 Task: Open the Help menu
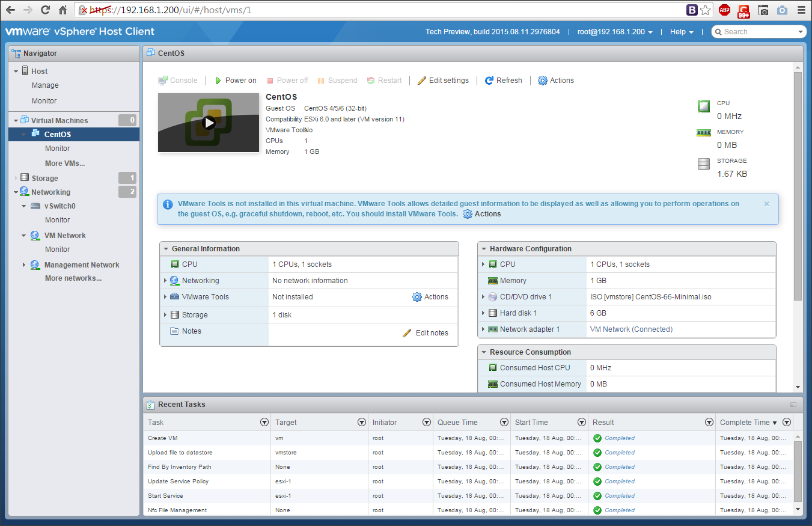682,32
